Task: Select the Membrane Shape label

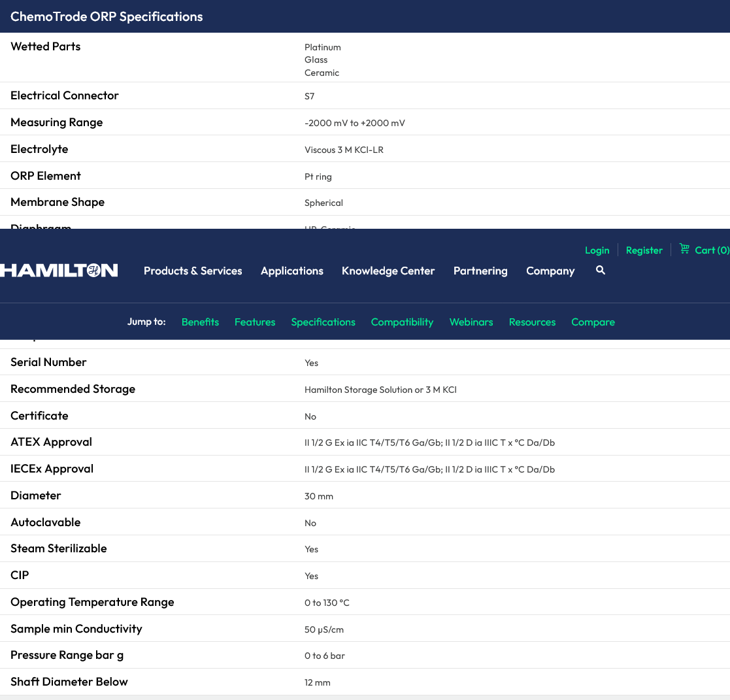Action: pos(58,202)
